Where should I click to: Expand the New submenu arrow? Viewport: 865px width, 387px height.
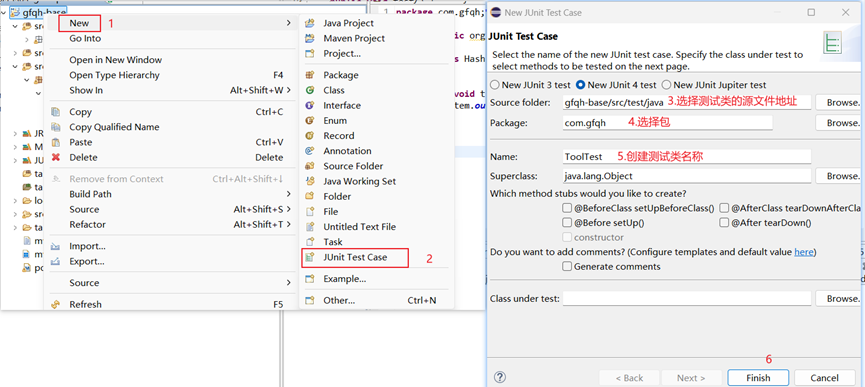pyautogui.click(x=288, y=23)
